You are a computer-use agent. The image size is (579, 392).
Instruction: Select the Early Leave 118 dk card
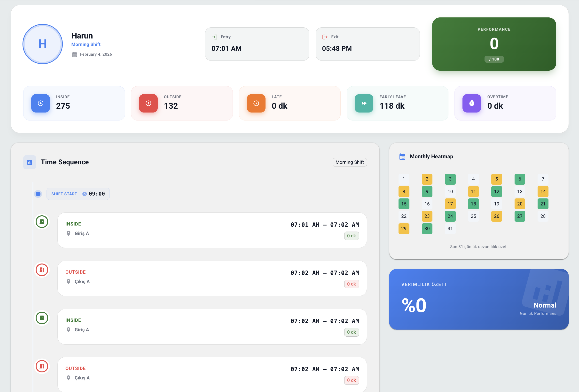(397, 103)
